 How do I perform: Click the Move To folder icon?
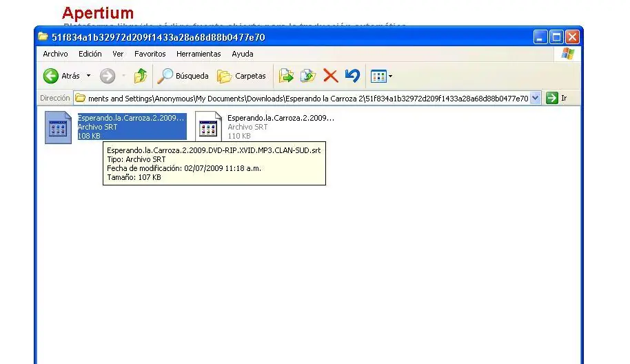pyautogui.click(x=286, y=76)
